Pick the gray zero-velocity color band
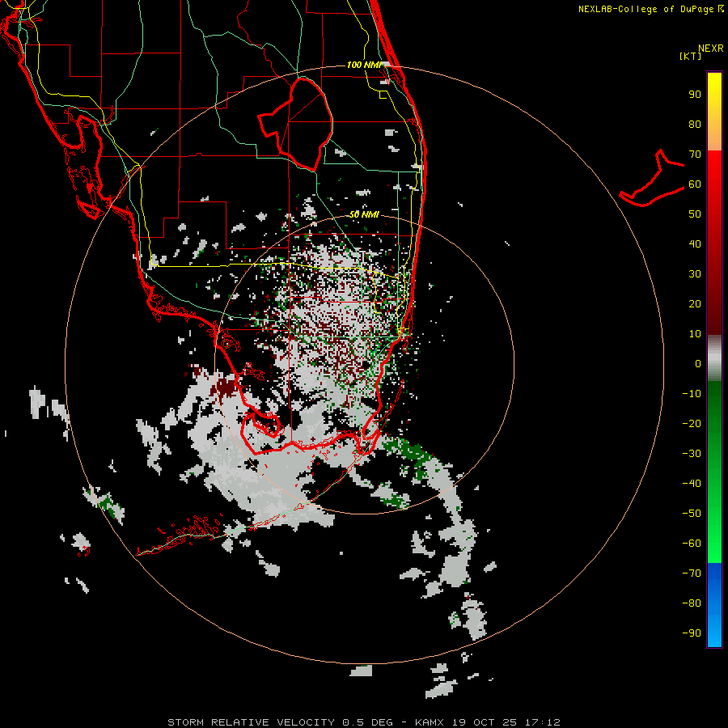Image resolution: width=728 pixels, height=728 pixels. click(x=714, y=358)
